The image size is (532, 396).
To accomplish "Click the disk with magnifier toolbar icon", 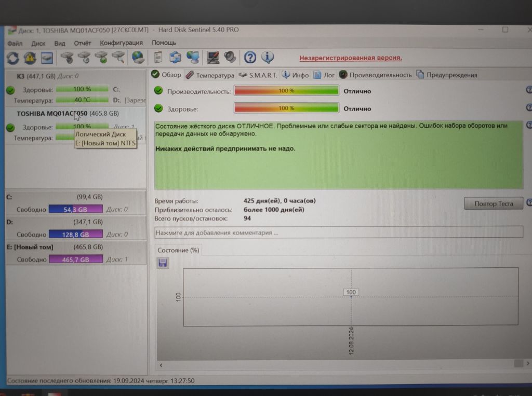I will tap(118, 58).
